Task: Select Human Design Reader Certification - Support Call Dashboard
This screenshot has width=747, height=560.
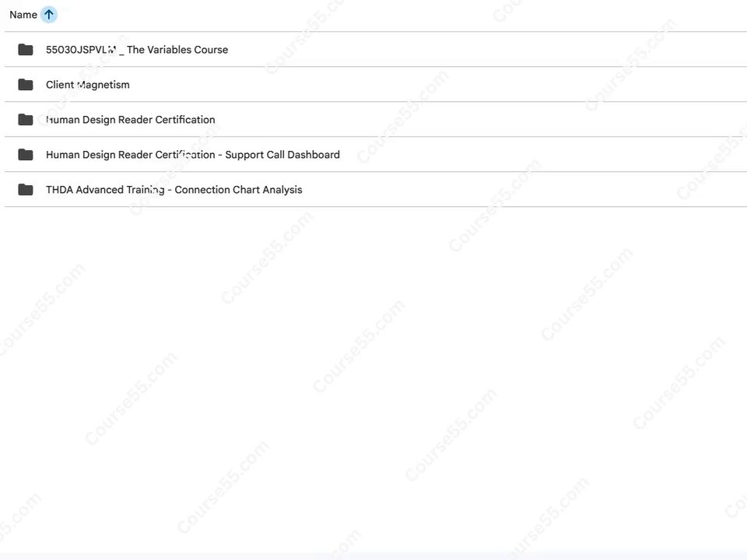Action: (193, 155)
